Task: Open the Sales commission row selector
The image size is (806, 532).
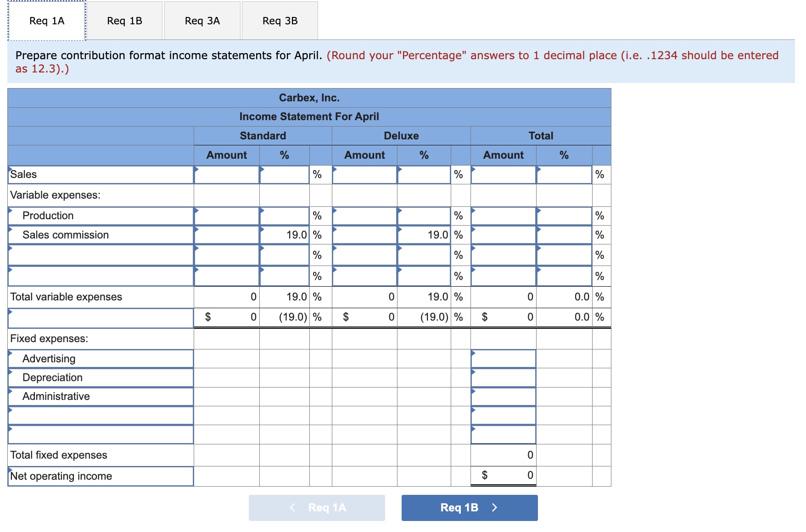Action: point(100,235)
